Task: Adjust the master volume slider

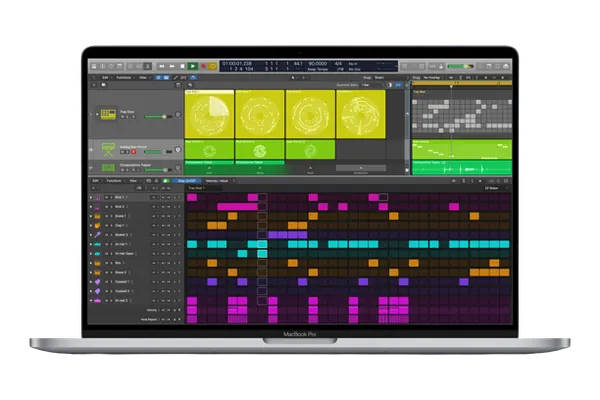Action: [460, 66]
